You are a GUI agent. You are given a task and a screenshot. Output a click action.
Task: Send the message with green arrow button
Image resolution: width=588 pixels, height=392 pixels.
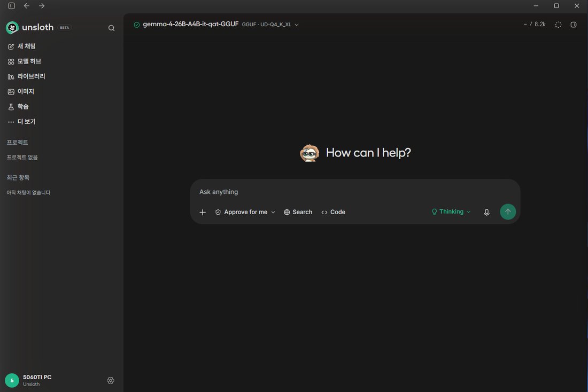(508, 211)
